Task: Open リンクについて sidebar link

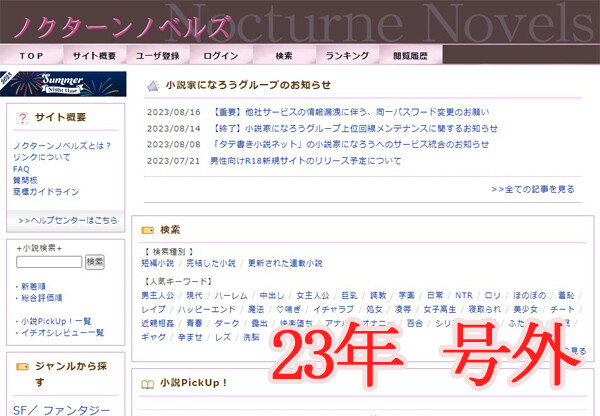Action: [x=42, y=157]
